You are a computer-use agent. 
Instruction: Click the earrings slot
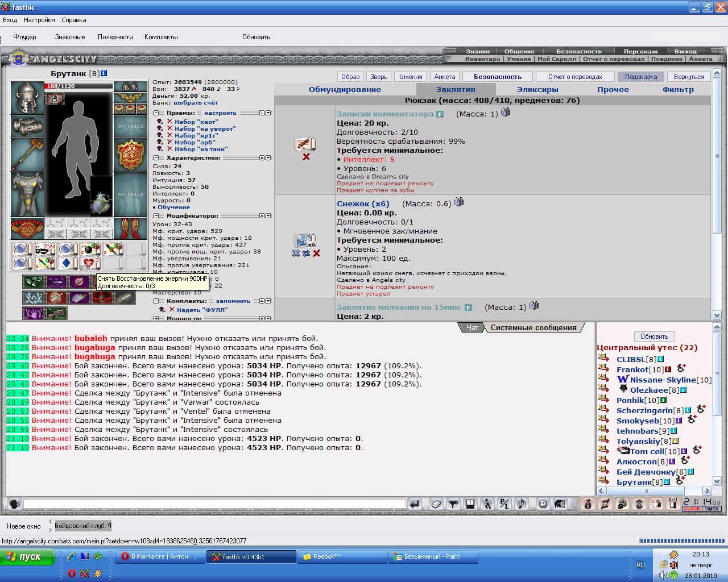(130, 87)
